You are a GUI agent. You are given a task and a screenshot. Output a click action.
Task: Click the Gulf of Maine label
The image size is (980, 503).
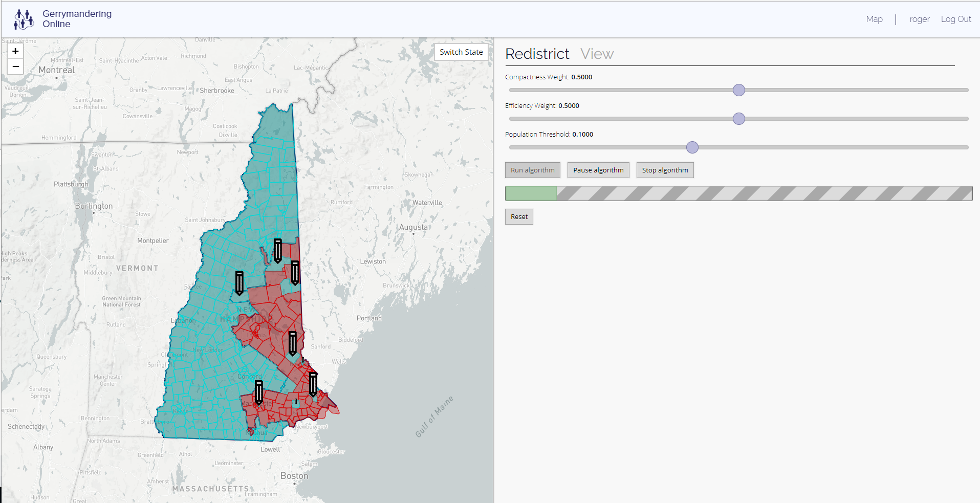[x=434, y=417]
